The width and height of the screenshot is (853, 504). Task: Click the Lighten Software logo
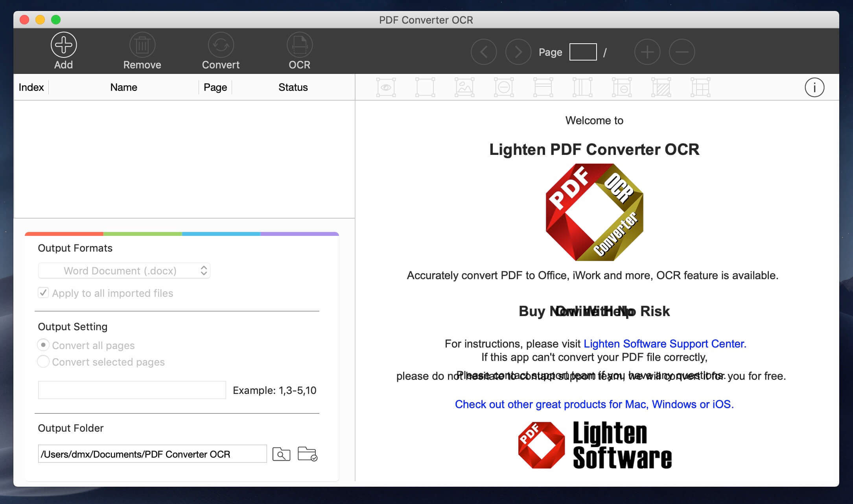595,445
